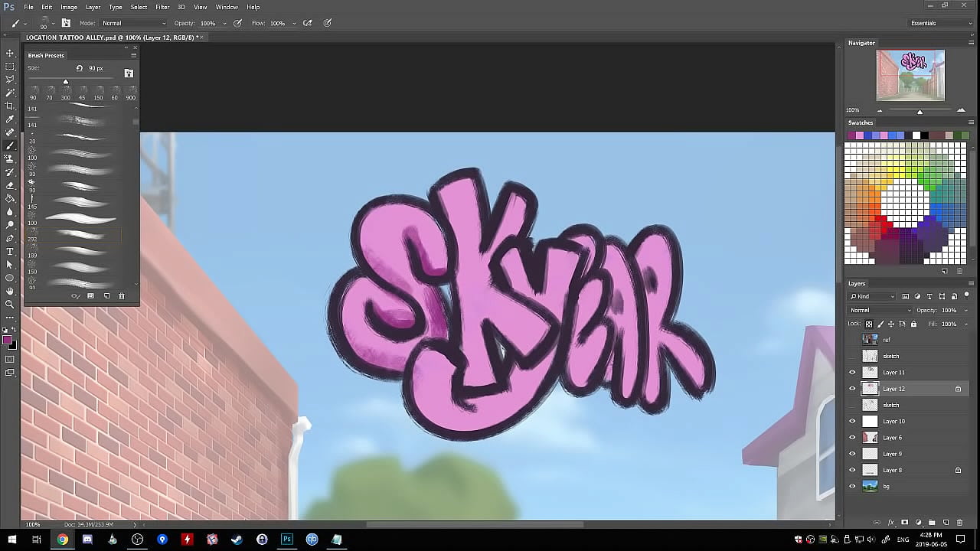The width and height of the screenshot is (980, 551).
Task: Delete layer using trash icon in Layers panel
Action: pyautogui.click(x=959, y=523)
